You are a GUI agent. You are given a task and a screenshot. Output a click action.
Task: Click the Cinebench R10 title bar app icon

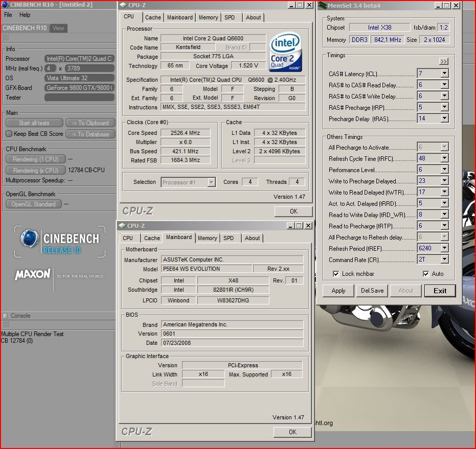click(5, 5)
